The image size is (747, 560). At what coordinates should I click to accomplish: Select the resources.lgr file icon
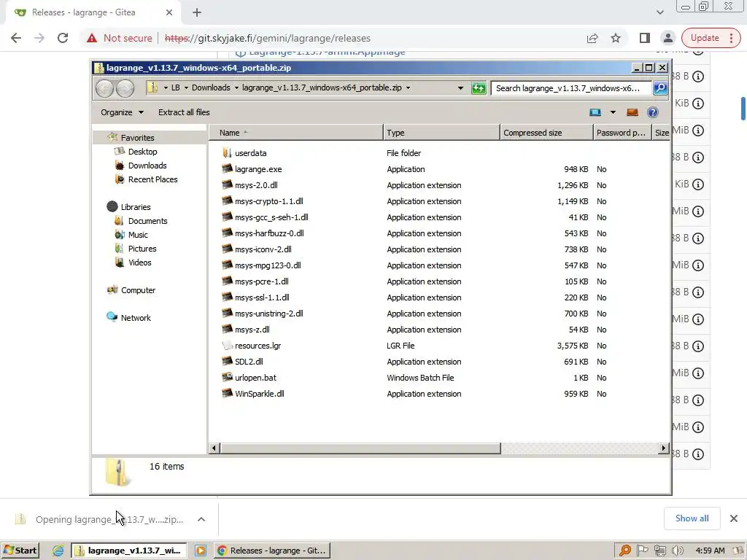[x=227, y=345]
